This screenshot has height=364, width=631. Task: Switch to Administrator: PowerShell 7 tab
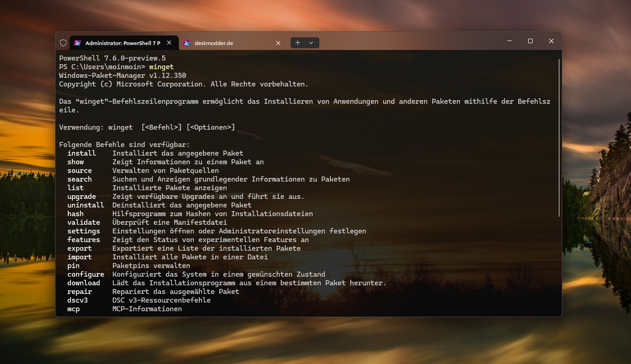[122, 43]
